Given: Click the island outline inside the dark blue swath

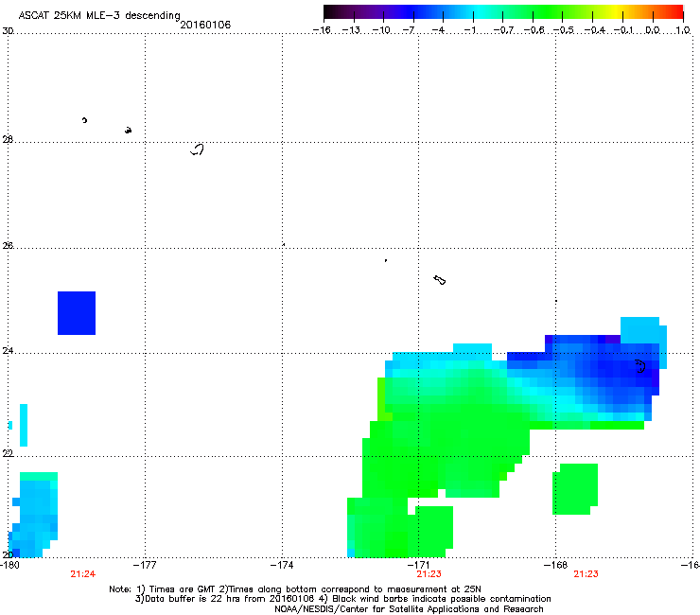Looking at the screenshot, I should (640, 366).
